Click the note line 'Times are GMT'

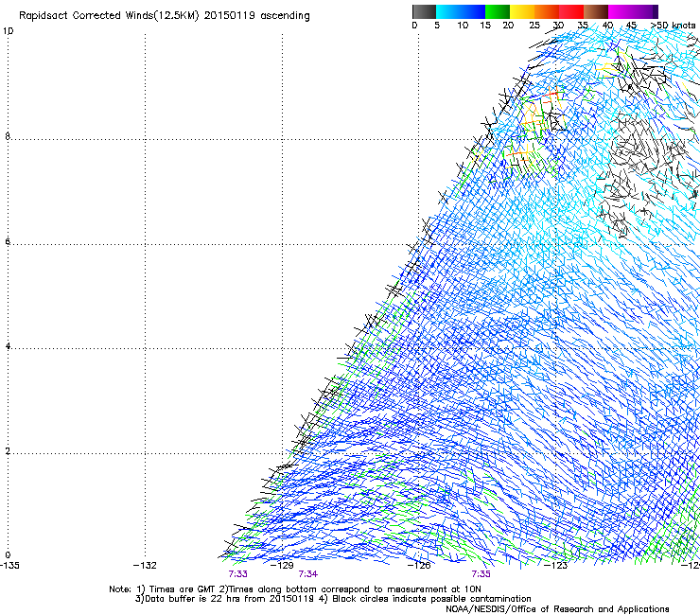point(182,589)
